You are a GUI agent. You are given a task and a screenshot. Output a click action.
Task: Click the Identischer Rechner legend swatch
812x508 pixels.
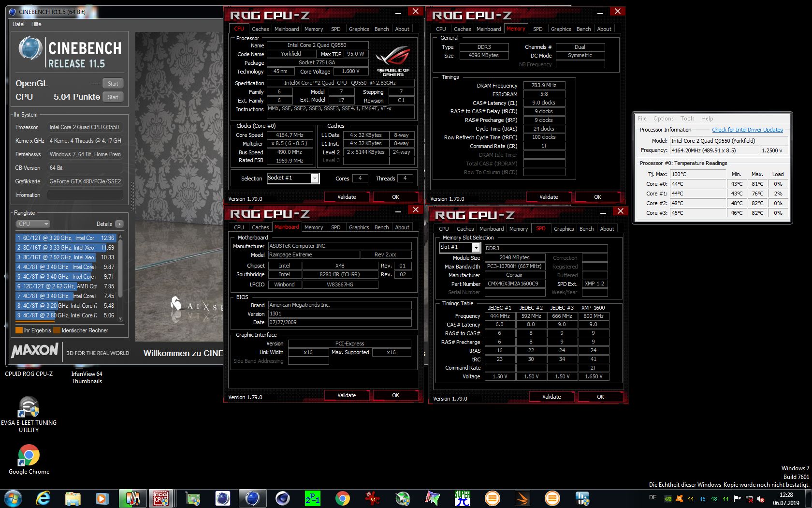(x=57, y=330)
